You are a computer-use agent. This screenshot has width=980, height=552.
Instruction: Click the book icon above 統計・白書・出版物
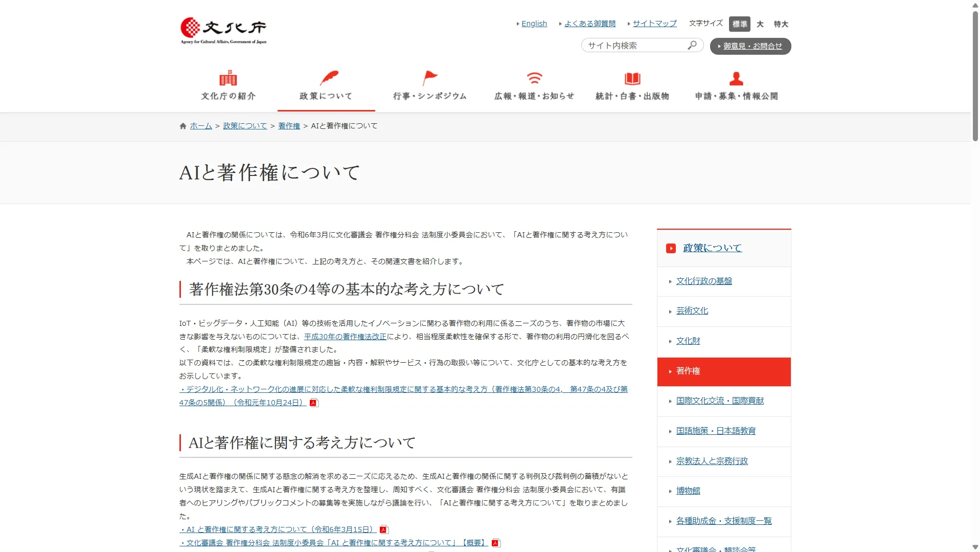click(x=632, y=78)
